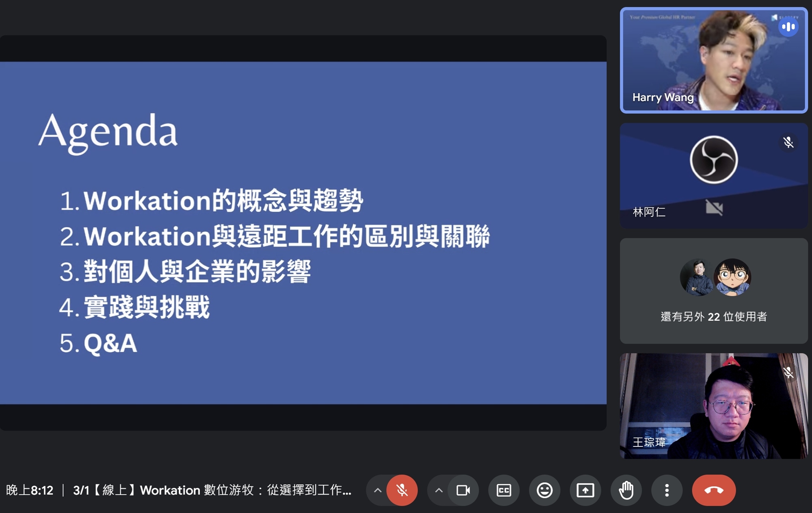Toggle closed captions on
Screen dimensions: 812x513
(x=504, y=490)
